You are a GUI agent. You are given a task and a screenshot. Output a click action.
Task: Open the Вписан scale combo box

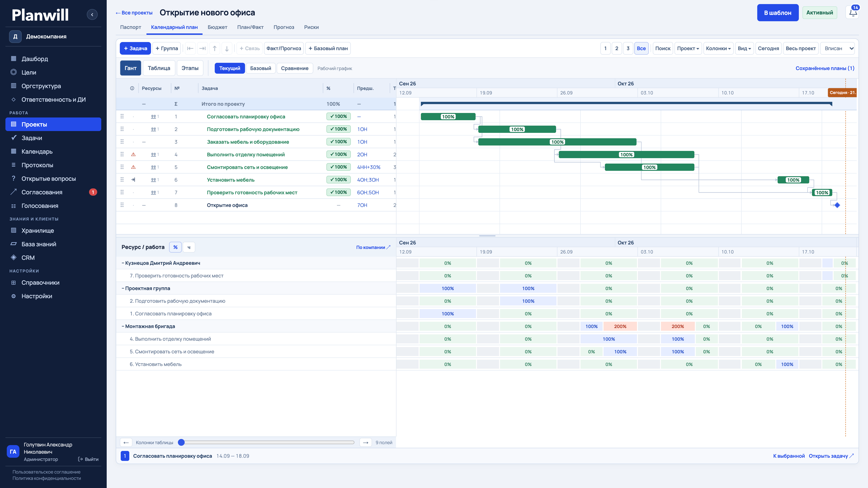[x=837, y=49]
